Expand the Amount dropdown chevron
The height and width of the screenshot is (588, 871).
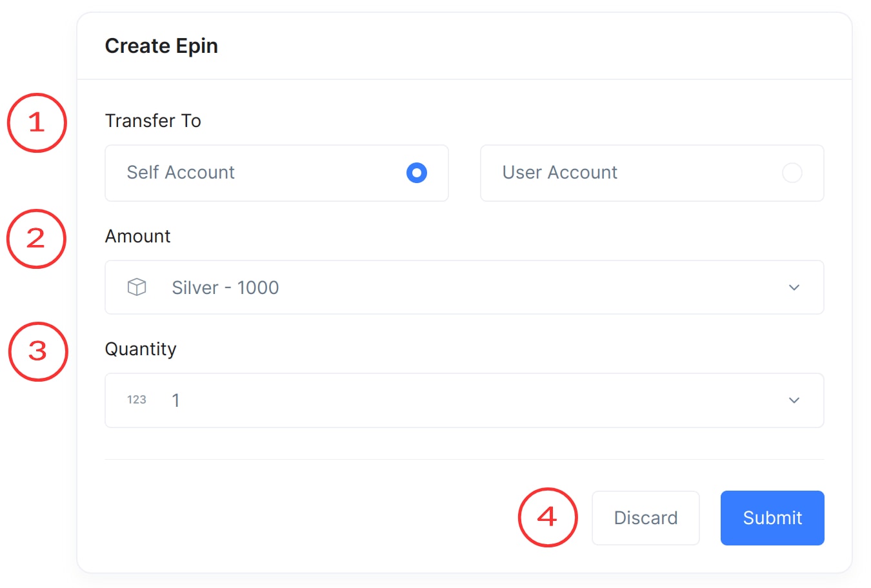tap(794, 288)
